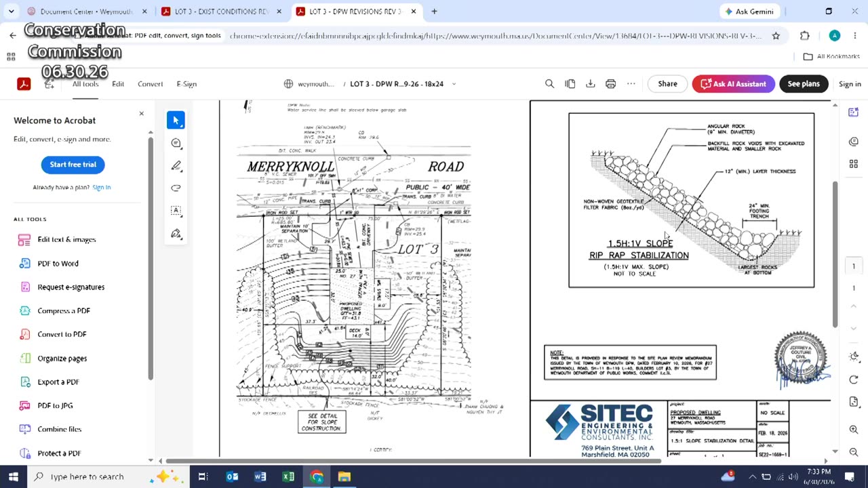
Task: Click the vertical scrollbar of the PDF viewer
Action: coord(835,254)
